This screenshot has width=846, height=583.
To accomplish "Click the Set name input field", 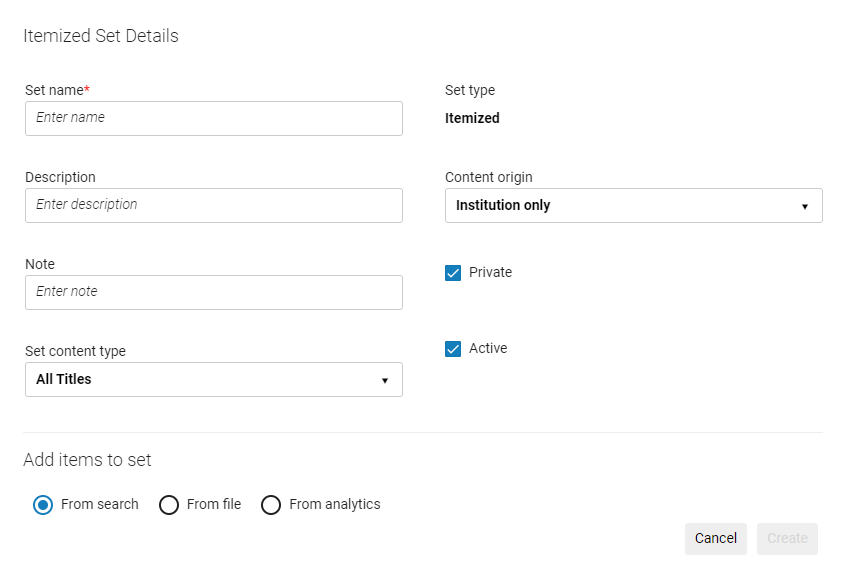I will coord(213,118).
